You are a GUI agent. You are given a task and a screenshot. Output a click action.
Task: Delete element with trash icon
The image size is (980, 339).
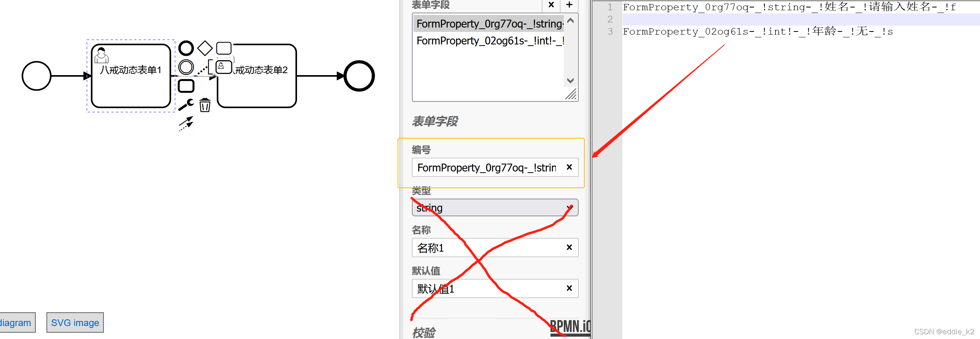tap(205, 105)
